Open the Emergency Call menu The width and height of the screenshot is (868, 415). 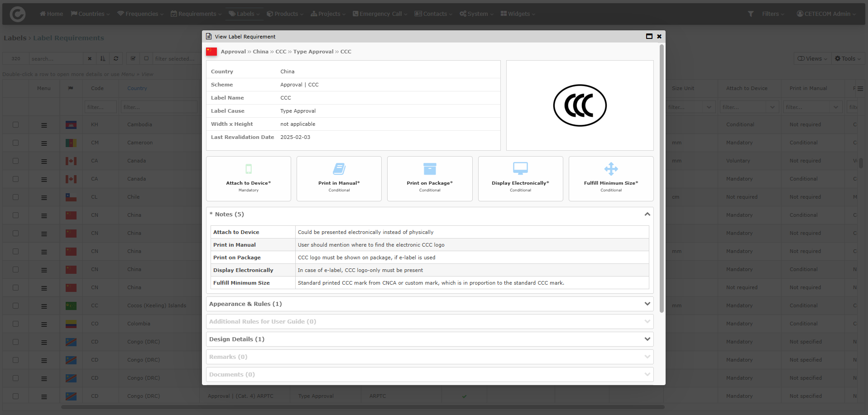pyautogui.click(x=380, y=14)
